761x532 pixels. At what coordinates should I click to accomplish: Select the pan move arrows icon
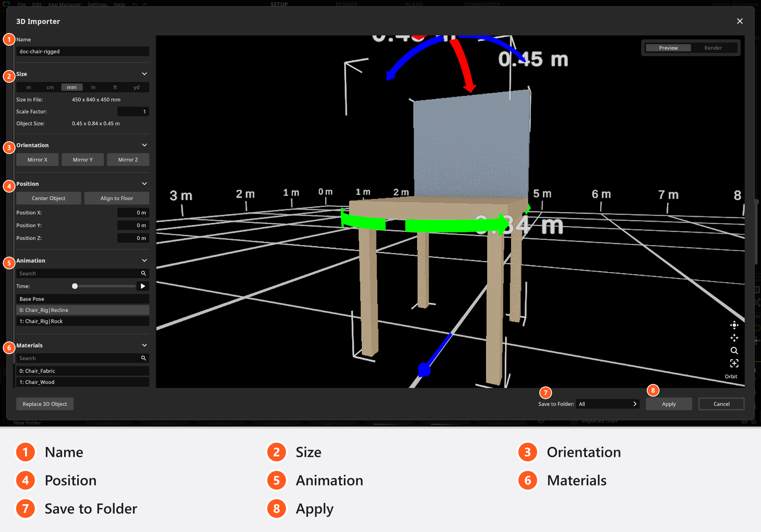click(x=734, y=338)
